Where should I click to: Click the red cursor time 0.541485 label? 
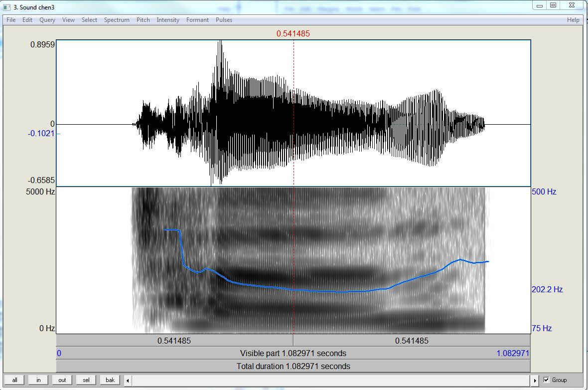click(293, 34)
